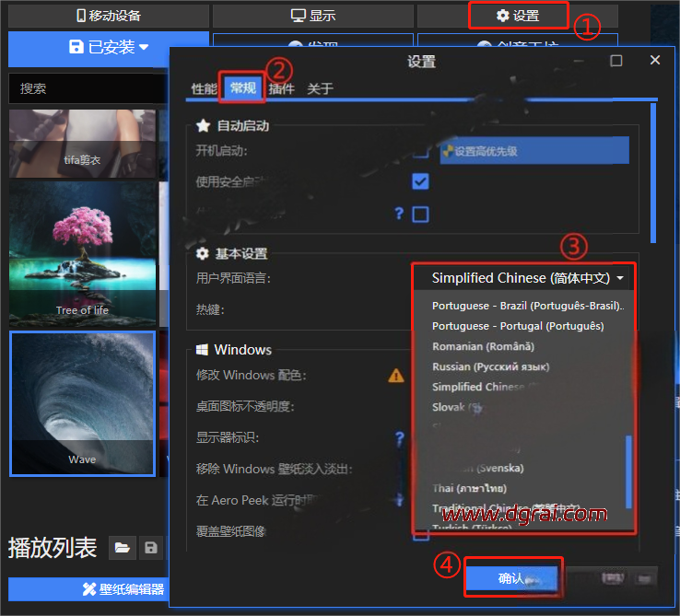Switch to the 插件 tab
Screen dimensions: 680x616
tap(282, 88)
